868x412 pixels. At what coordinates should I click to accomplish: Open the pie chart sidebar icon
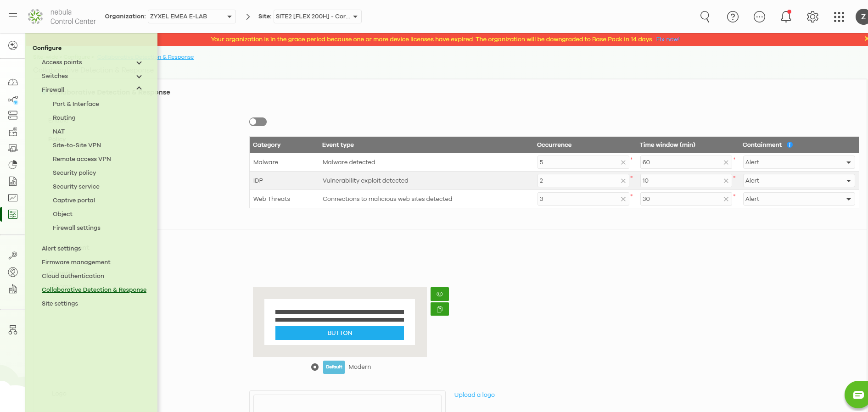point(13,165)
